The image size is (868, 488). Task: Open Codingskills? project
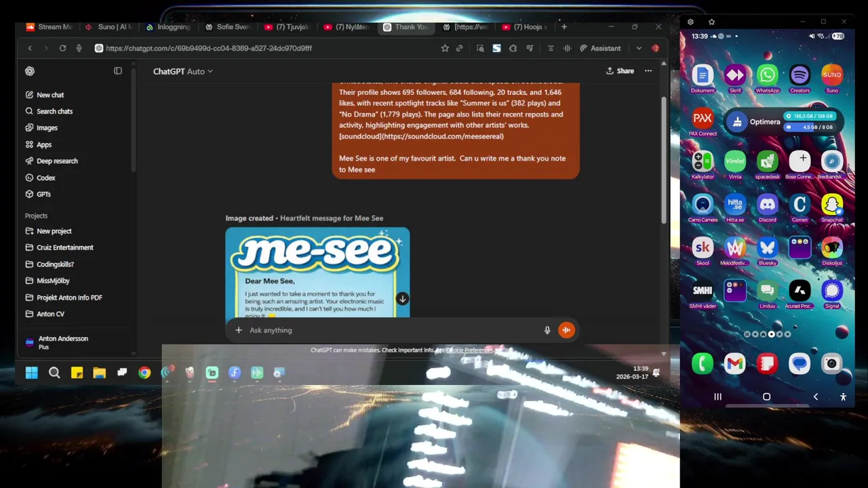(50, 264)
